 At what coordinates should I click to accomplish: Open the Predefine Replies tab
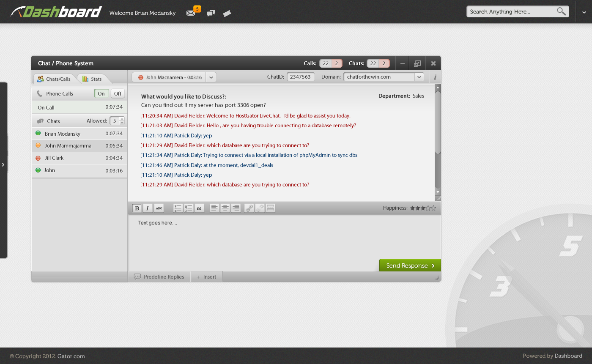[159, 276]
